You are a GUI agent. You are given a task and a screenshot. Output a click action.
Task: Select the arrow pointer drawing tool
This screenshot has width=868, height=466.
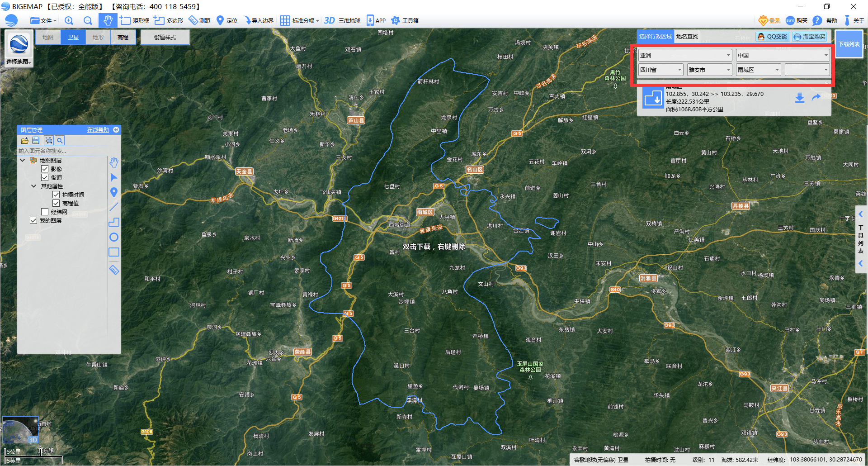click(114, 177)
